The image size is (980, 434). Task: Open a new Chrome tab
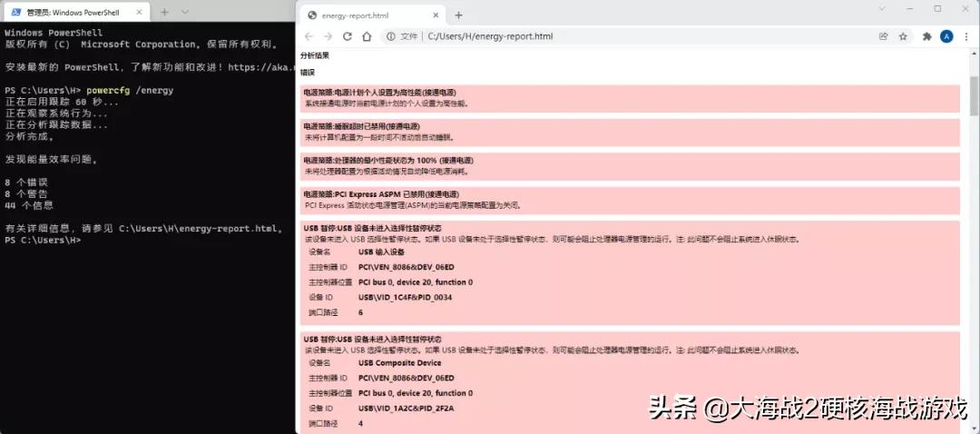point(458,15)
